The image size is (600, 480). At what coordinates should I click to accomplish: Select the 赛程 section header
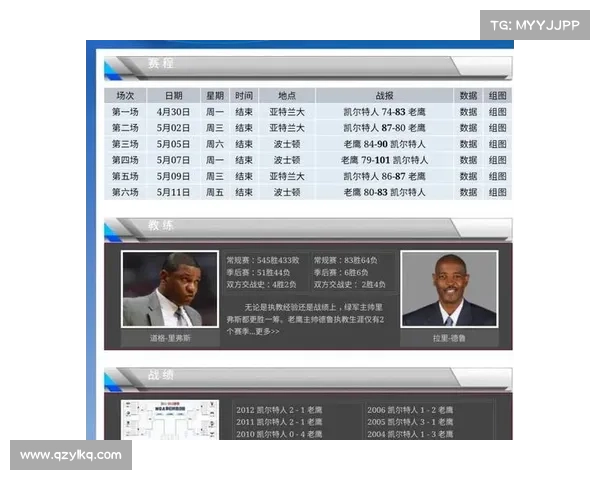[162, 64]
